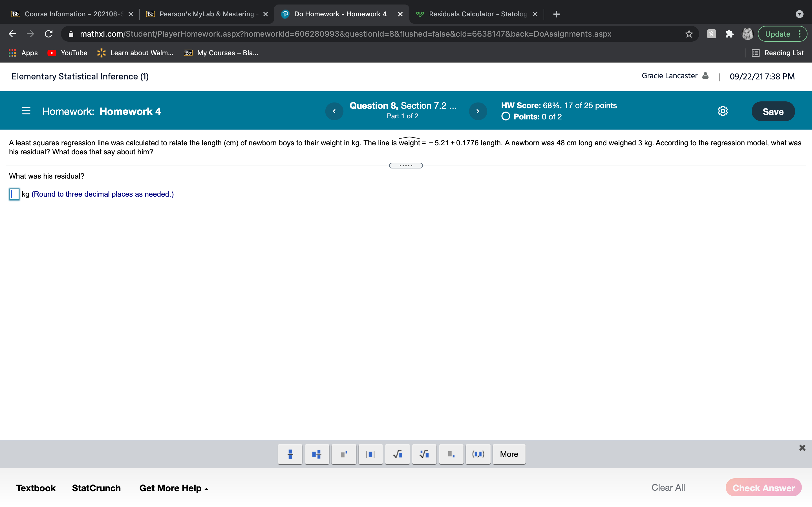Expand the More math symbols menu

point(509,454)
